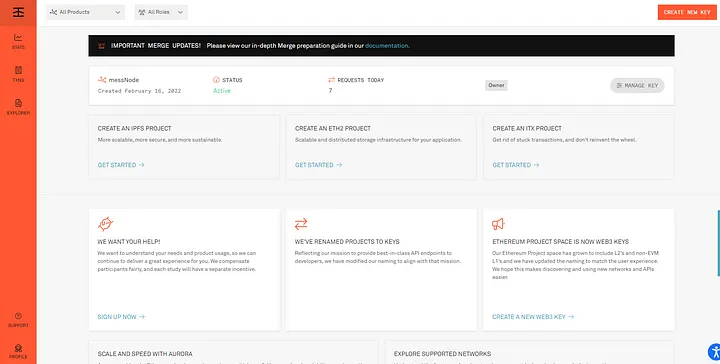Click Get Started under ETH2 project
The height and width of the screenshot is (364, 720).
[318, 165]
